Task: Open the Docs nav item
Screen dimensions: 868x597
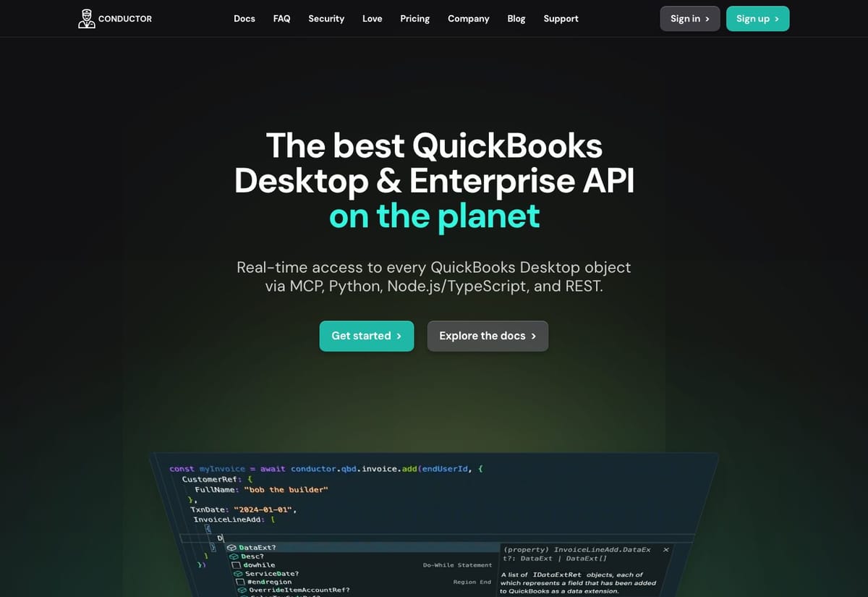Action: click(244, 19)
